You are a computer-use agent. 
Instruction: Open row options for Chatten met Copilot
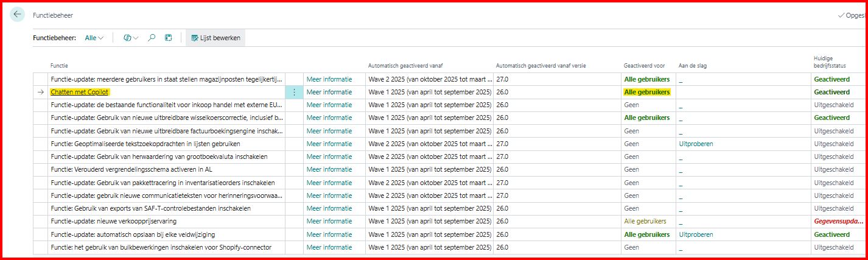pyautogui.click(x=294, y=92)
